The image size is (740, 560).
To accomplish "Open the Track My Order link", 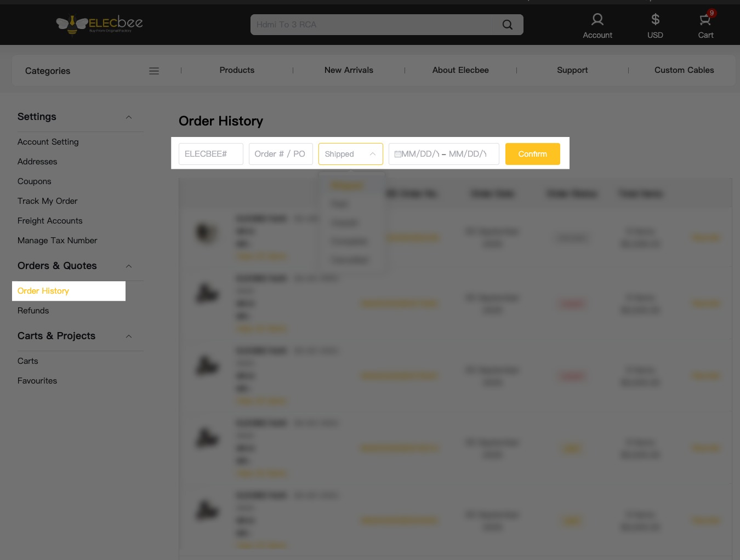I will tap(47, 201).
